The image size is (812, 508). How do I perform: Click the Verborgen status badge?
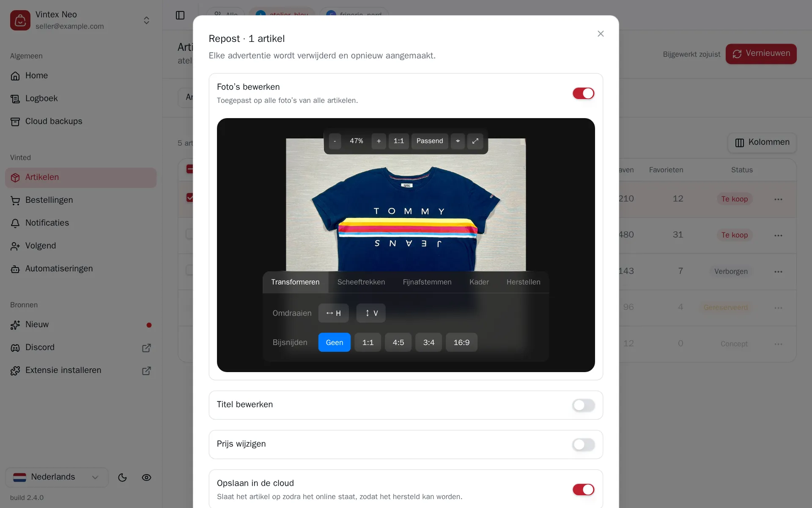(x=731, y=271)
